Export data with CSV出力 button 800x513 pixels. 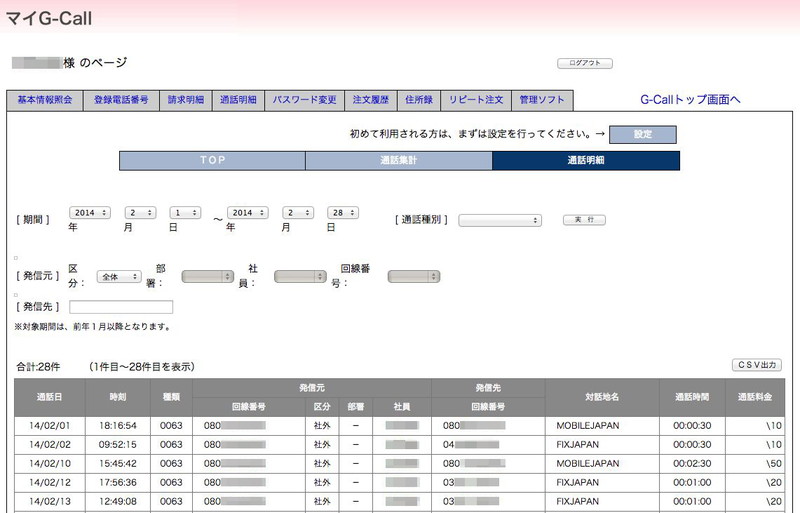756,365
